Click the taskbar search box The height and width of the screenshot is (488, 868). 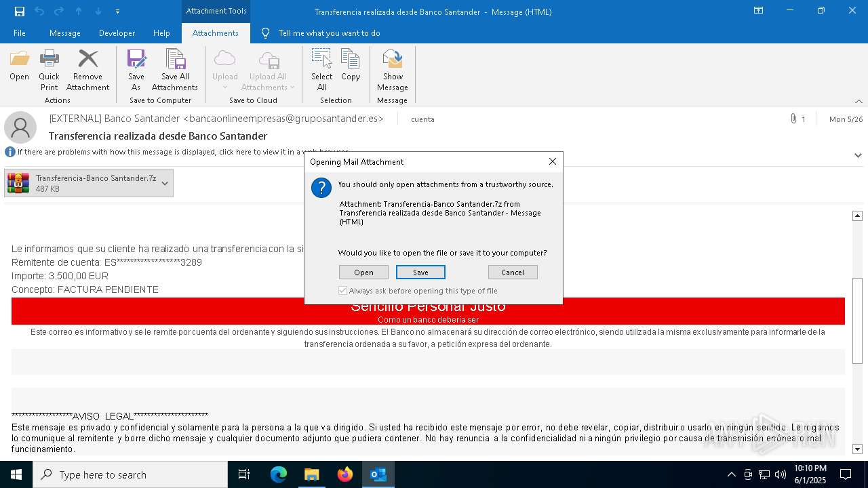pos(130,474)
